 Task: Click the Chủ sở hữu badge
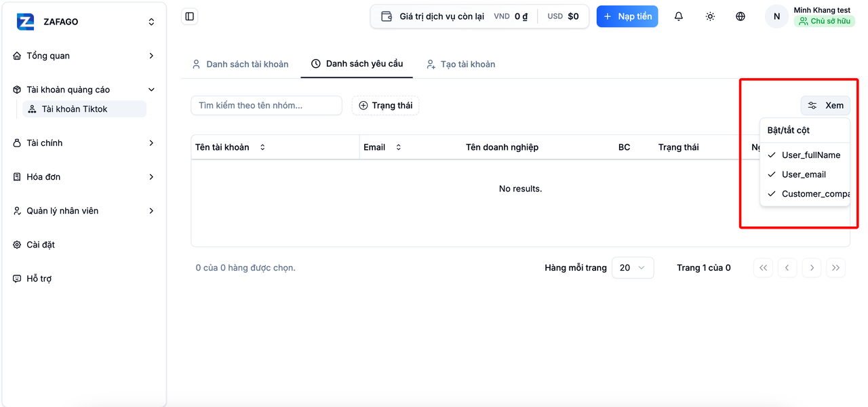(x=825, y=21)
